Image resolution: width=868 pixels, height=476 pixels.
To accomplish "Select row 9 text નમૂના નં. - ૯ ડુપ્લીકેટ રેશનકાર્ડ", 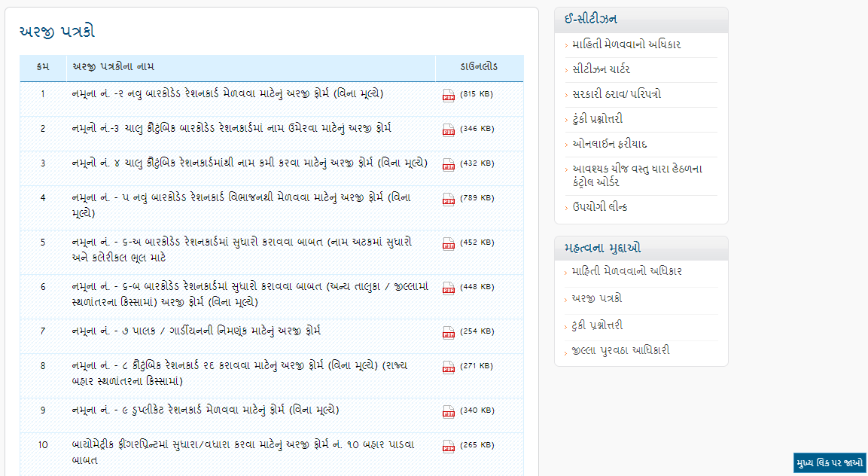I will point(206,410).
